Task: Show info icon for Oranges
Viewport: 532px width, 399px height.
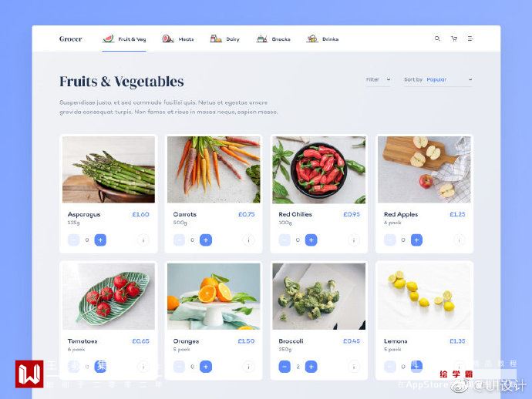Action: [248, 367]
